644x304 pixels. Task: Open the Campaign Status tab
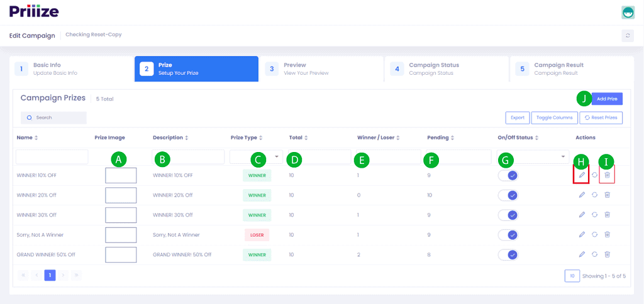447,69
